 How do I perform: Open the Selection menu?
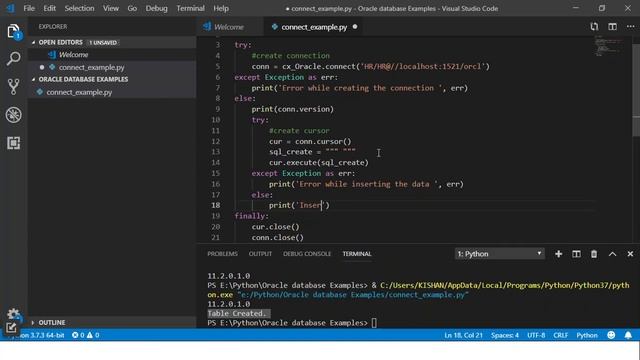pyautogui.click(x=79, y=8)
